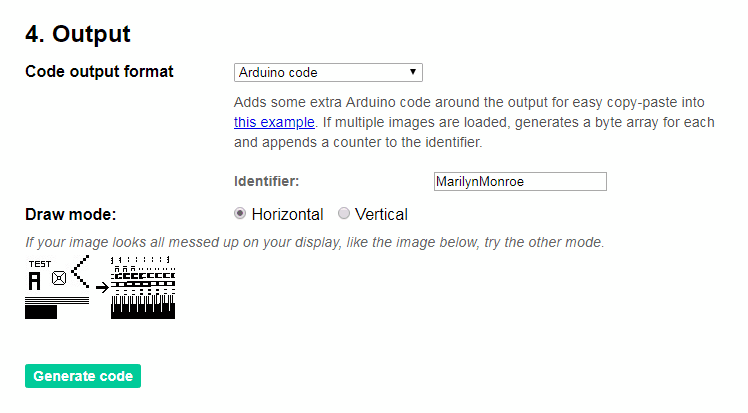This screenshot has height=413, width=748.
Task: Click the arrow icon between the sample images
Action: point(102,287)
